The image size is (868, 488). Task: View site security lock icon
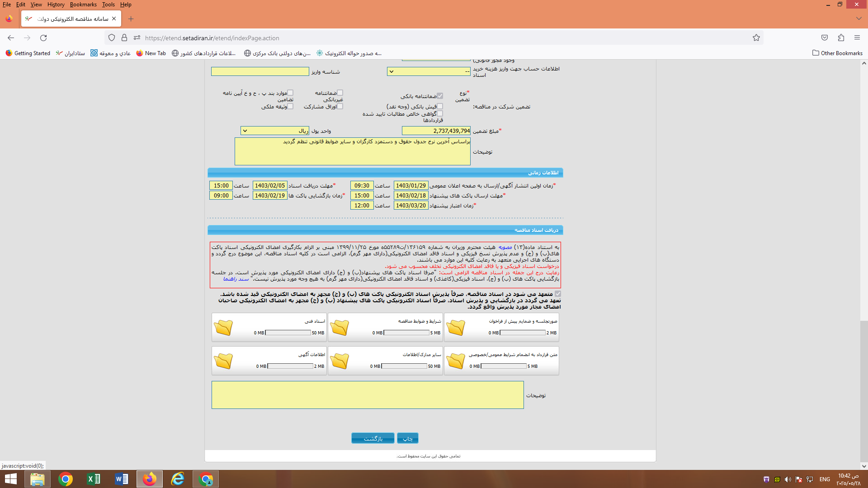coord(124,38)
